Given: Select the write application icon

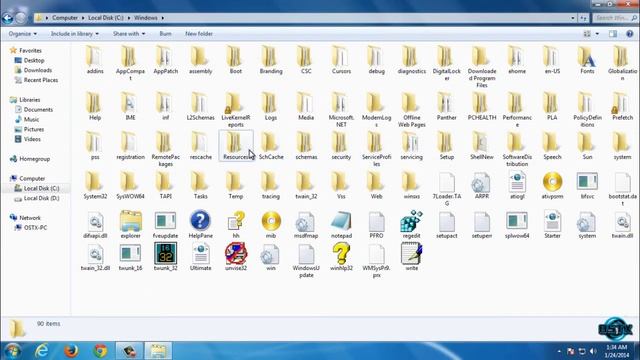Looking at the screenshot, I should 411,253.
